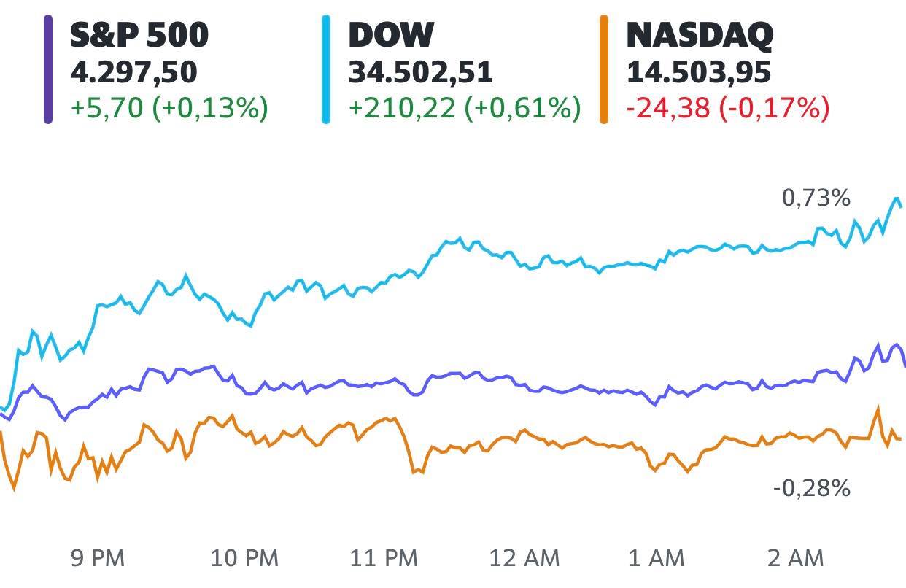The width and height of the screenshot is (906, 588).
Task: Click the S&P 500 index title
Action: pyautogui.click(x=139, y=35)
